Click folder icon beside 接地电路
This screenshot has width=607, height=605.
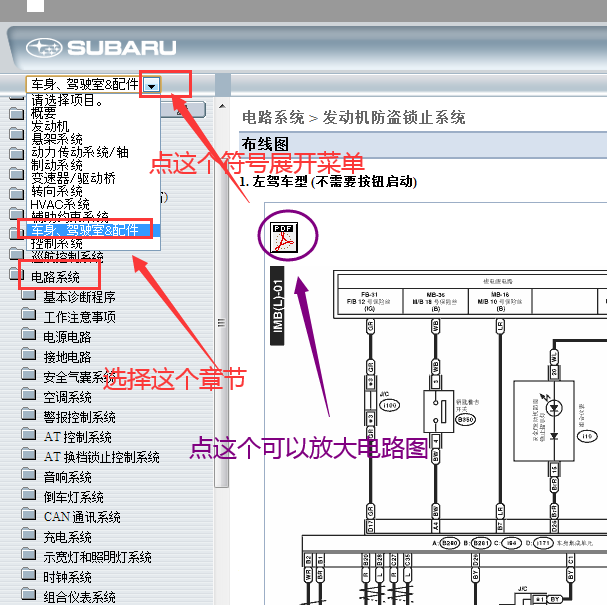(29, 353)
